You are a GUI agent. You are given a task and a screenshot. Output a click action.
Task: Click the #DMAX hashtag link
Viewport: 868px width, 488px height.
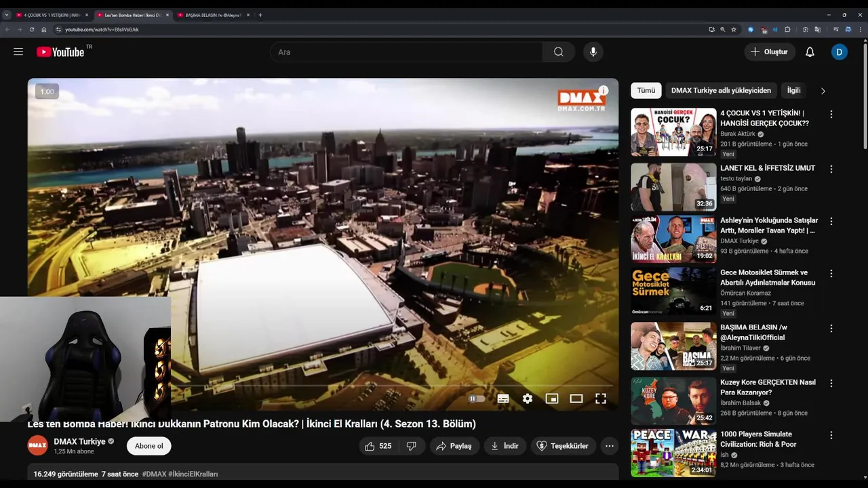tap(154, 474)
